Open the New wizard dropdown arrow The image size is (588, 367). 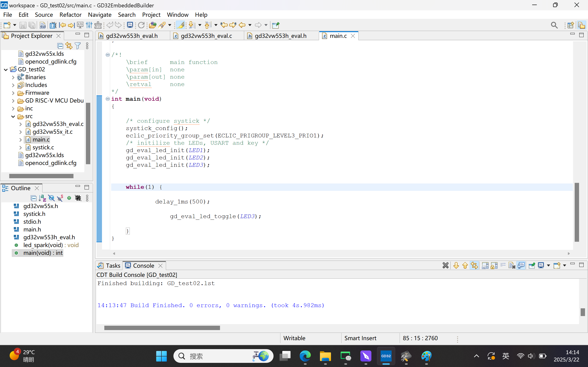point(14,25)
